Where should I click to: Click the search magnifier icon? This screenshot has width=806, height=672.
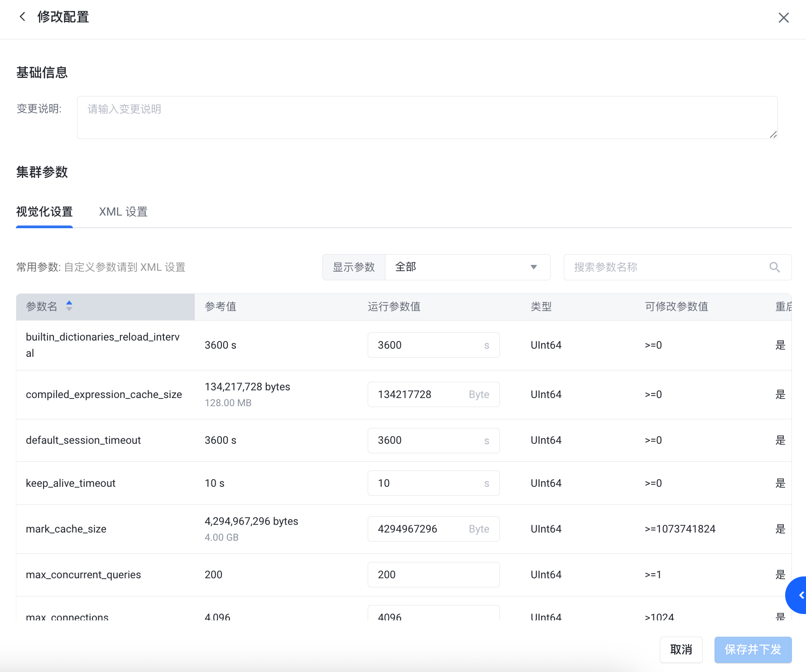point(774,267)
